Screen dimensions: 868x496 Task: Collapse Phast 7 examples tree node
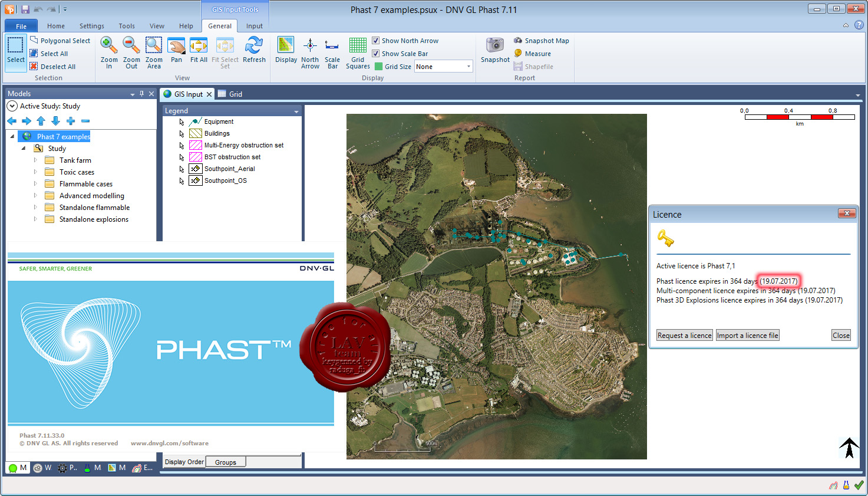(12, 137)
